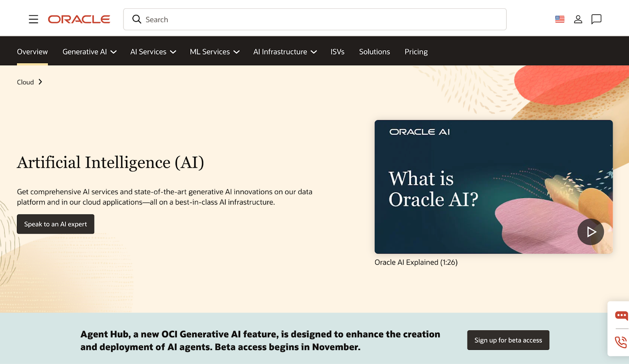The width and height of the screenshot is (629, 364).
Task: Play the Oracle AI Explained video
Action: pyautogui.click(x=590, y=232)
